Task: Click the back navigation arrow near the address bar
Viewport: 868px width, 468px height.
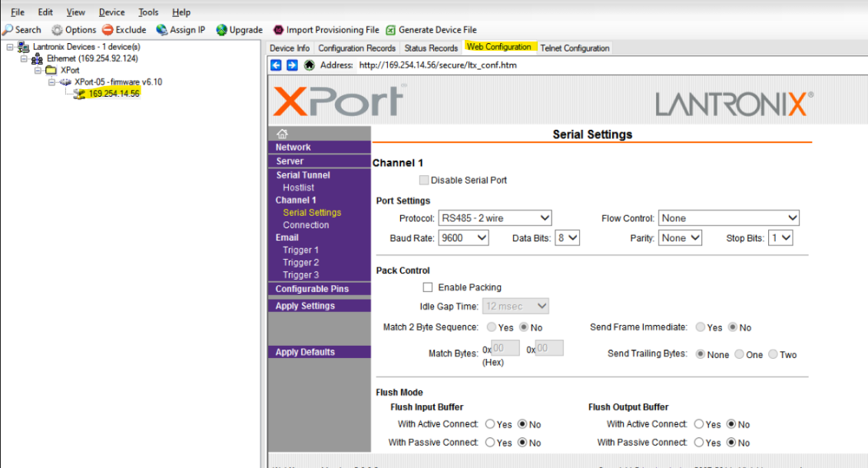Action: point(276,65)
